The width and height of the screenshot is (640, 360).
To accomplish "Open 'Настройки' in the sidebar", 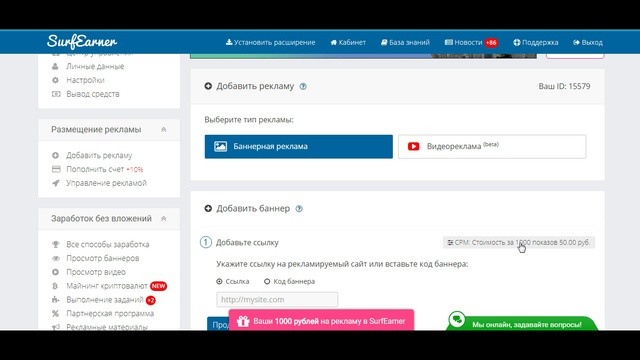I will coord(85,80).
